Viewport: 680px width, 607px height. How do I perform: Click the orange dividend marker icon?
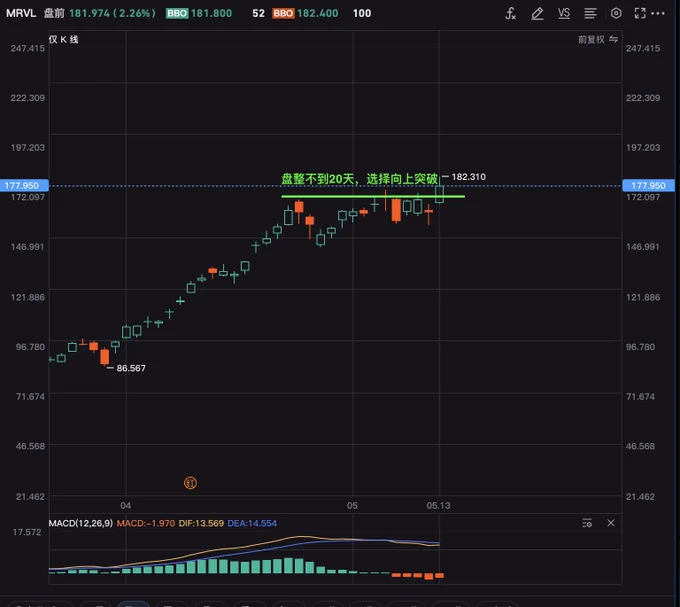tap(190, 483)
